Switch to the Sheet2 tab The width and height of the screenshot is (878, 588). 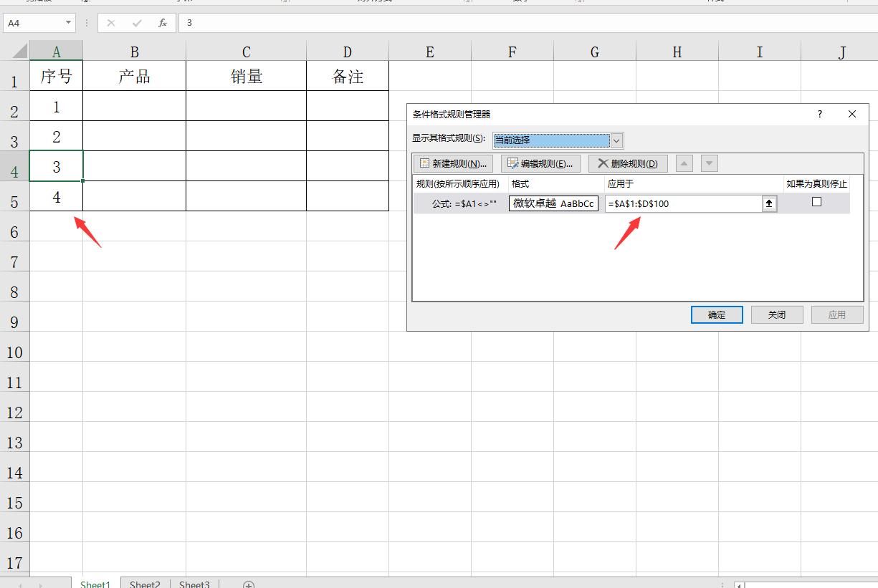pyautogui.click(x=145, y=584)
